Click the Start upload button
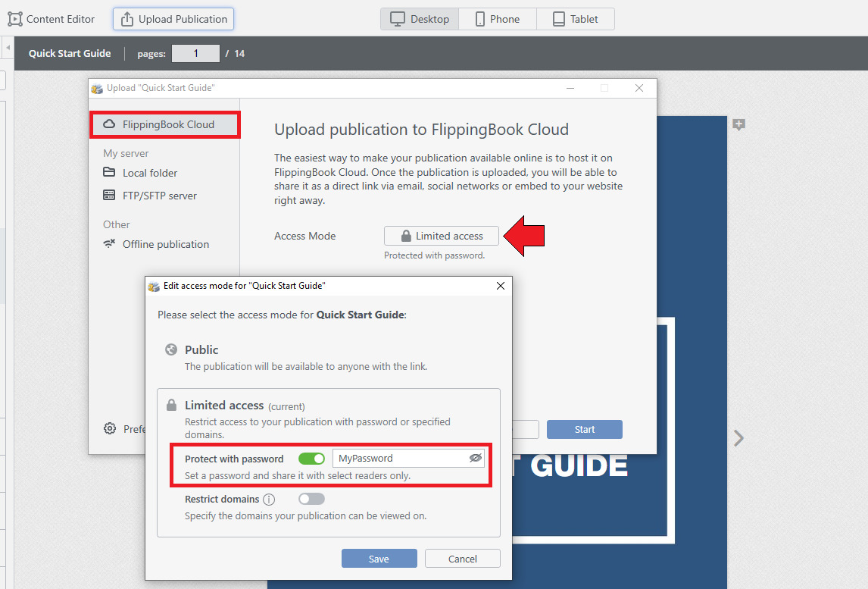 [585, 429]
